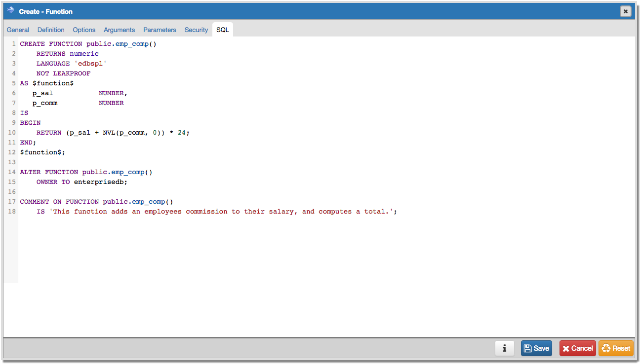Click the OWNER TO enterprisedb line
The image size is (641, 364).
coord(81,182)
